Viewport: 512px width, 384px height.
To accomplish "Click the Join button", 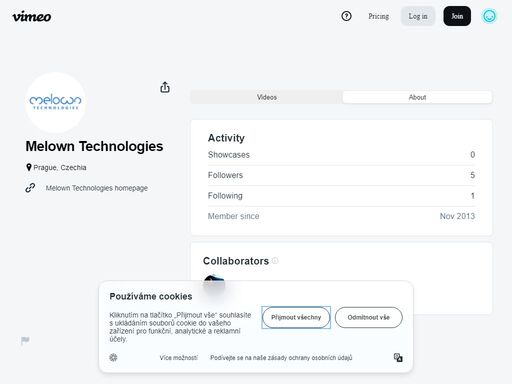I will click(457, 16).
